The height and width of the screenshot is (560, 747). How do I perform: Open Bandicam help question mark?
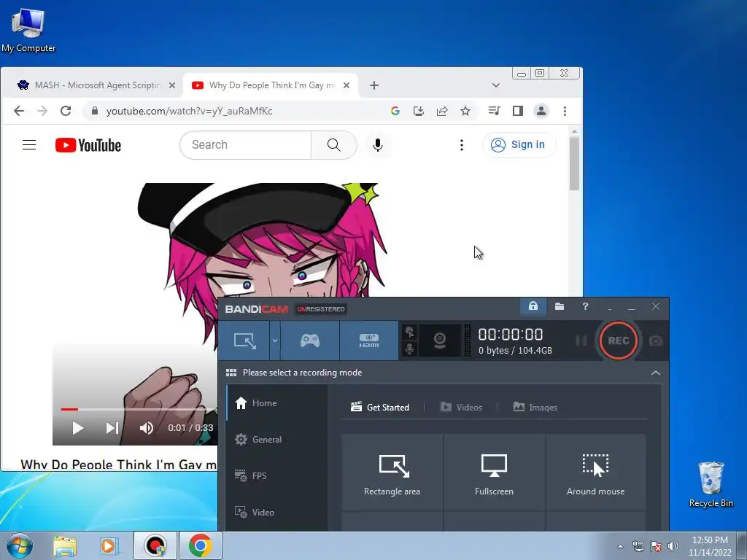click(x=585, y=306)
